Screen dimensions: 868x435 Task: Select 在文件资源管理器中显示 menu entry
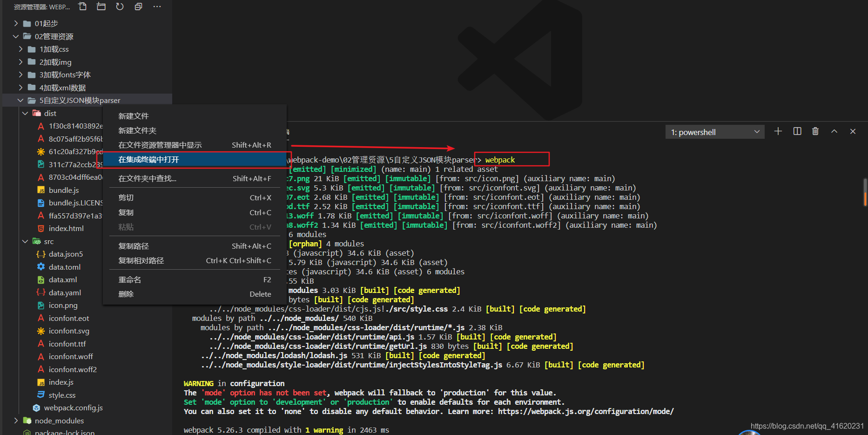(x=195, y=145)
